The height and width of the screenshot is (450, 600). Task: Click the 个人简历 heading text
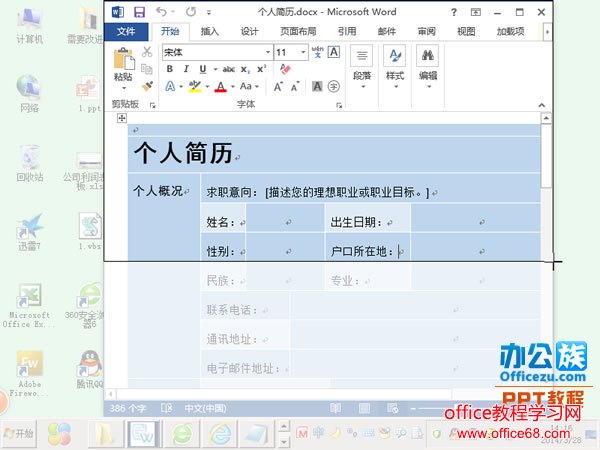[183, 153]
